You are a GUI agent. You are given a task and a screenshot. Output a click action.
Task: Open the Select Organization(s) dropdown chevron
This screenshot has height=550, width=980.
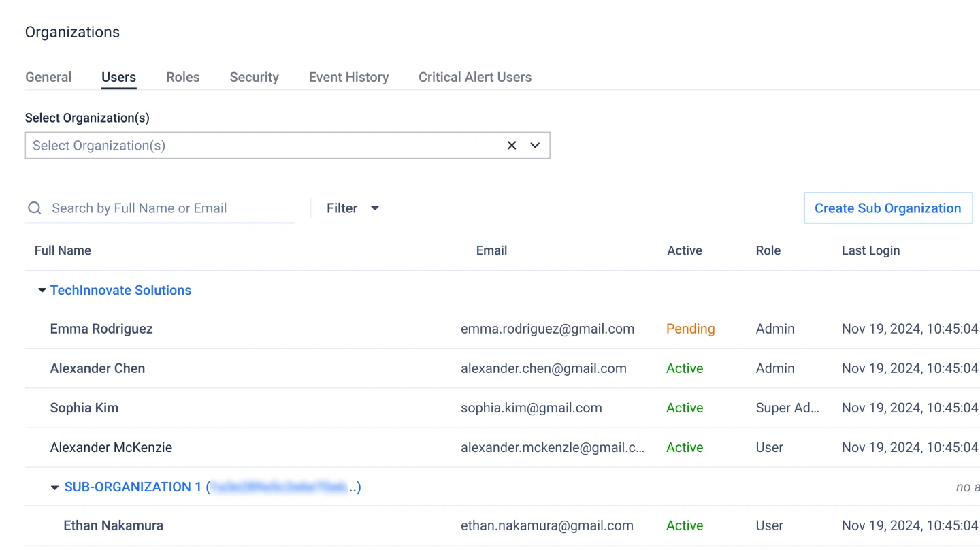point(535,145)
